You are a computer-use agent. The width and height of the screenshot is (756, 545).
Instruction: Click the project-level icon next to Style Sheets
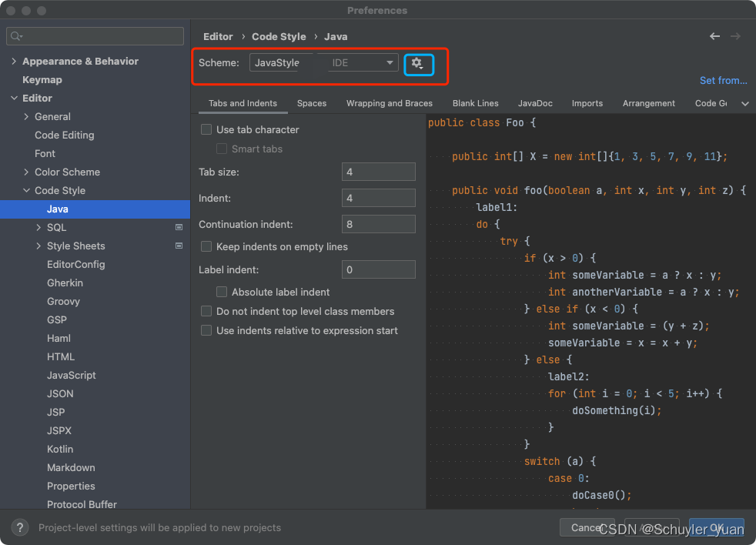179,246
